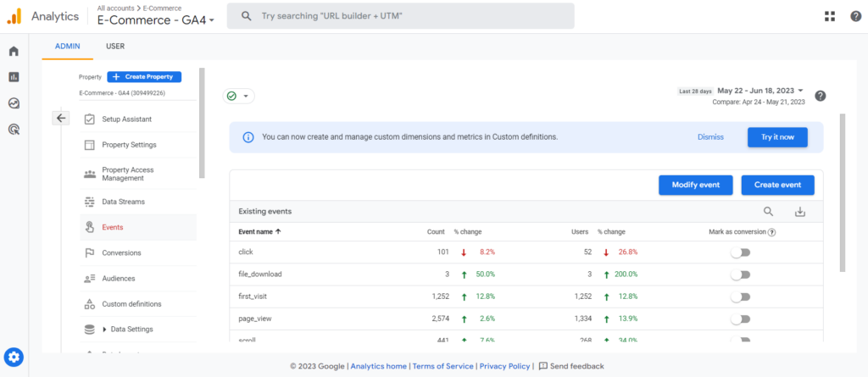Dismiss the custom definitions notice
Screen dimensions: 868x377
pyautogui.click(x=710, y=136)
